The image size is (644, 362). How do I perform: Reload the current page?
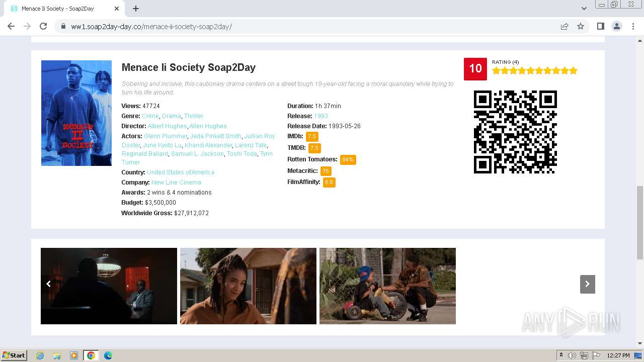tap(43, 26)
